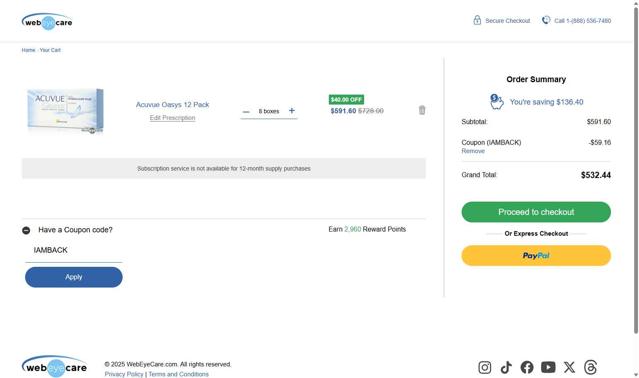Viewport: 639px width, 378px height.
Task: Click the Your Cart breadcrumb
Action: [50, 50]
